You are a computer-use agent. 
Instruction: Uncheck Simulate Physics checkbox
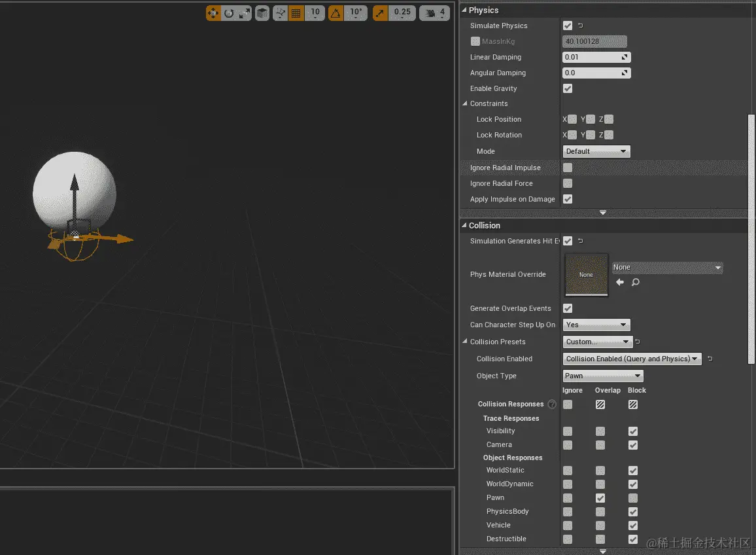tap(568, 26)
